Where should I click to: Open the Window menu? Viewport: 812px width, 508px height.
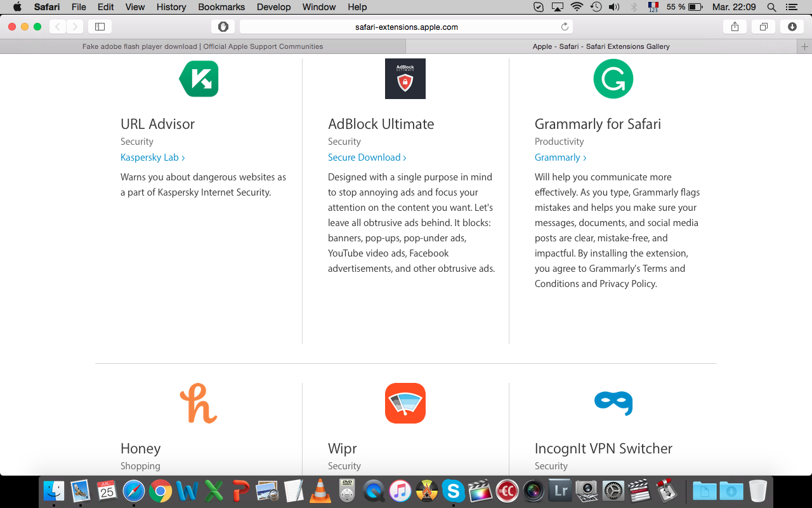[x=319, y=7]
